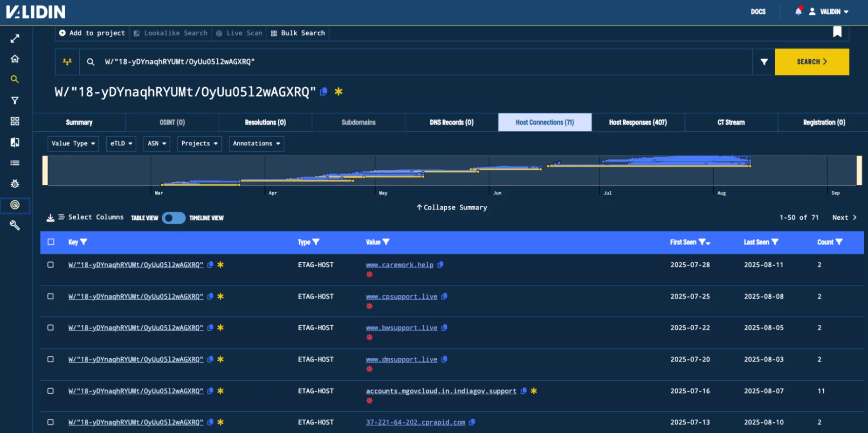Open the search filter options funnel
868x433 pixels.
[764, 62]
